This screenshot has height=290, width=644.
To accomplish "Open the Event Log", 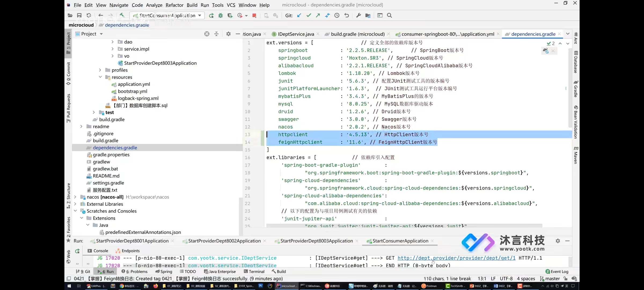I will tap(557, 271).
